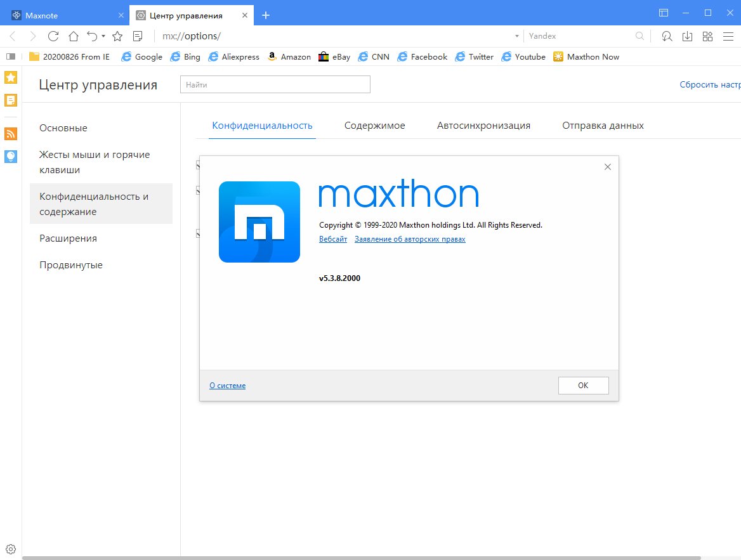Open the Maxnote sidebar panel icon
The height and width of the screenshot is (560, 741).
coord(11,100)
